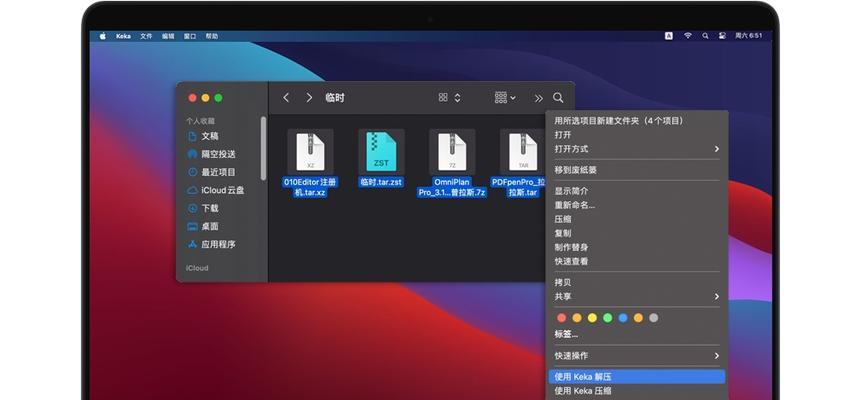
Task: Apply the blue tag color
Action: [623, 318]
